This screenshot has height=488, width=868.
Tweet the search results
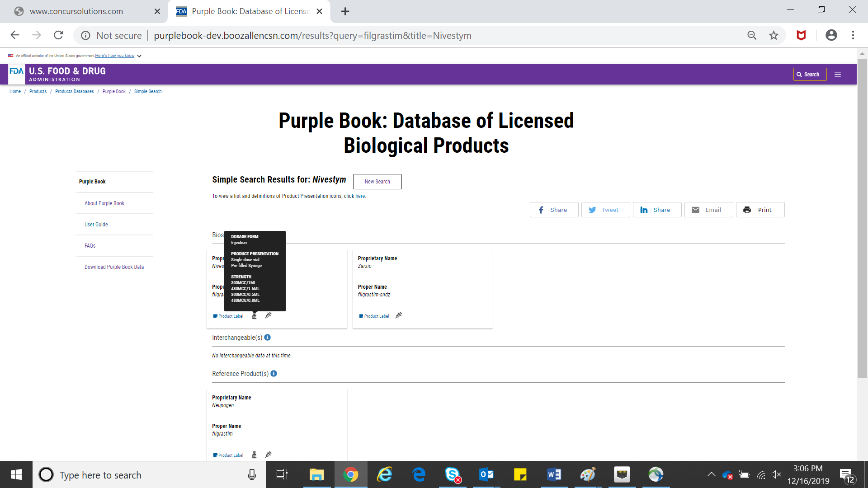click(605, 210)
